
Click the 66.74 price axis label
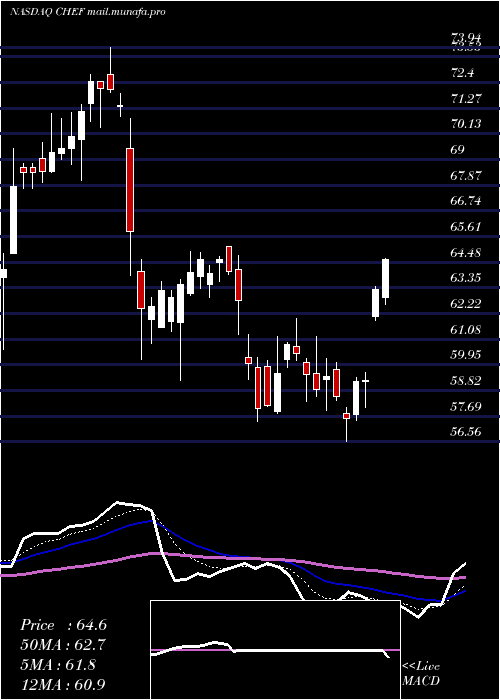pyautogui.click(x=466, y=201)
